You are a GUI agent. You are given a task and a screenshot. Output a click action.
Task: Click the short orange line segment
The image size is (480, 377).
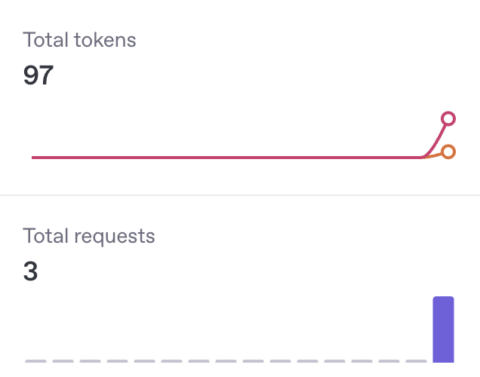coord(433,155)
